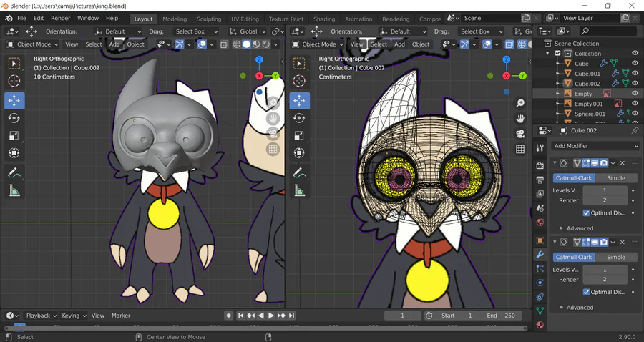This screenshot has width=644, height=342.
Task: Open Object Mode dropdown in left viewport
Action: [x=32, y=44]
